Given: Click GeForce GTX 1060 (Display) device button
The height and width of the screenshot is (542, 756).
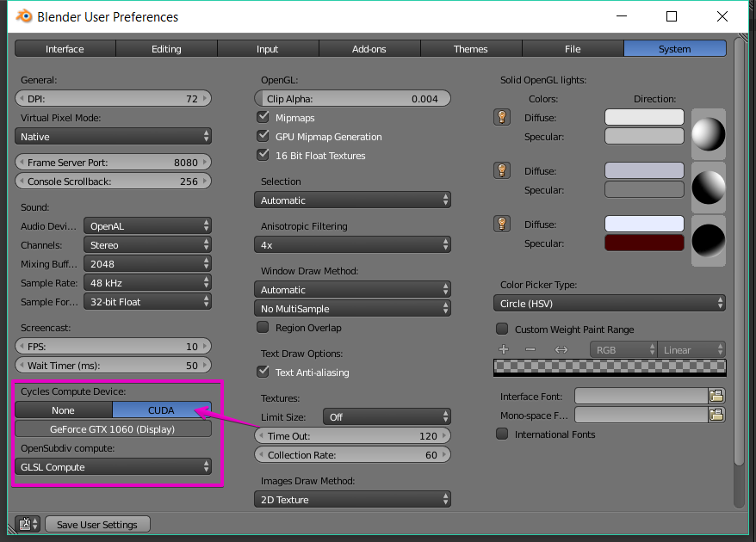Looking at the screenshot, I should [x=114, y=428].
